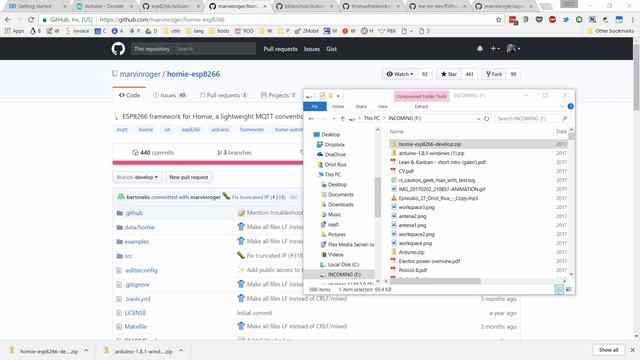Select the homie-esp8266-develop.zip file in Explorer
This screenshot has width=640, height=360.
(429, 144)
